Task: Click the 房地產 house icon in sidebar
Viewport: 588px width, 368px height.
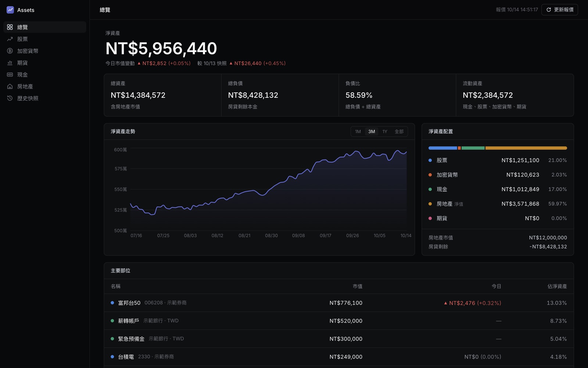Action: click(10, 86)
